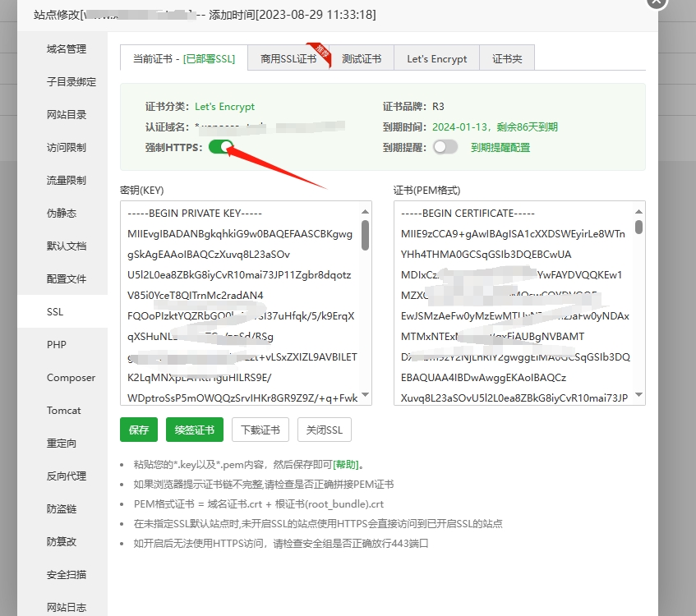Click the -----BEGIN CERTIFICATE----- line
This screenshot has height=616, width=696.
pos(468,213)
